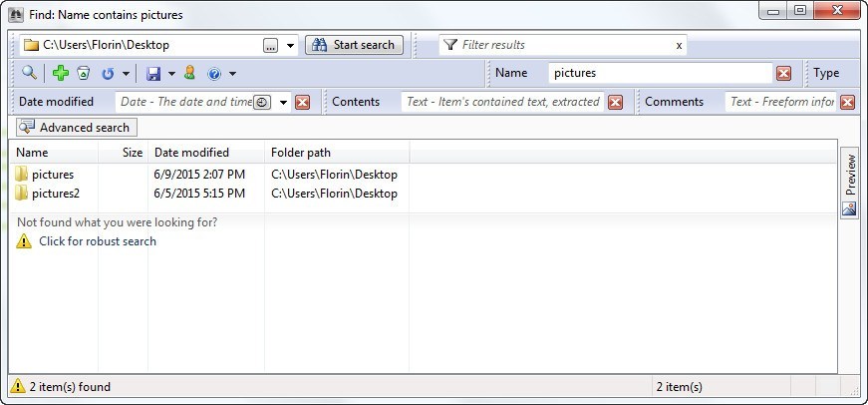
Task: Remove the Date modified criterion
Action: pos(302,102)
